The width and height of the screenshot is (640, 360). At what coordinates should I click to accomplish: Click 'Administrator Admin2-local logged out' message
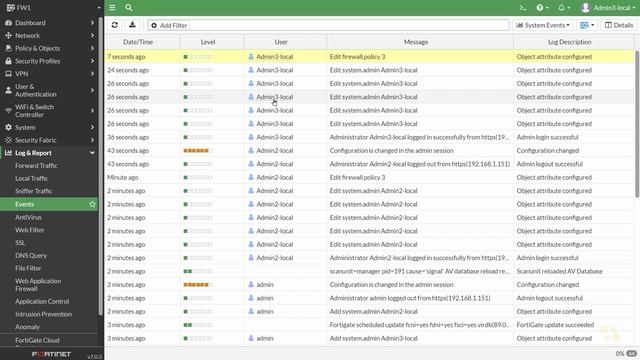point(420,164)
